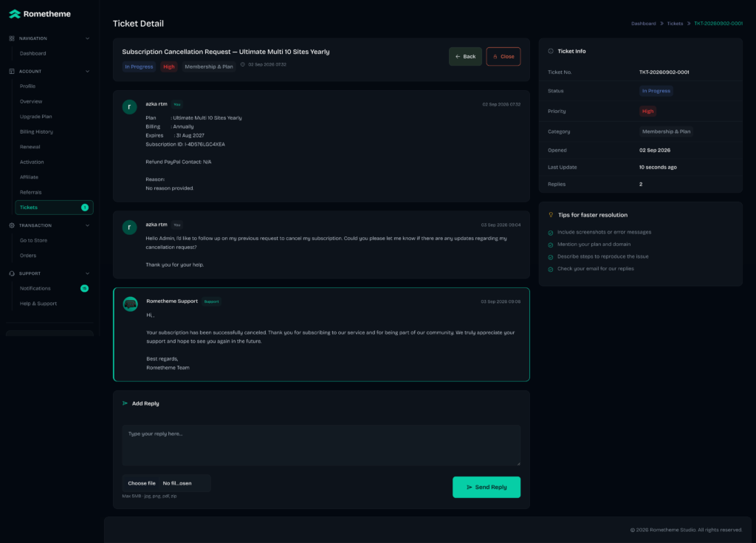
Task: Click the Rometheme Support avatar
Action: [x=130, y=304]
